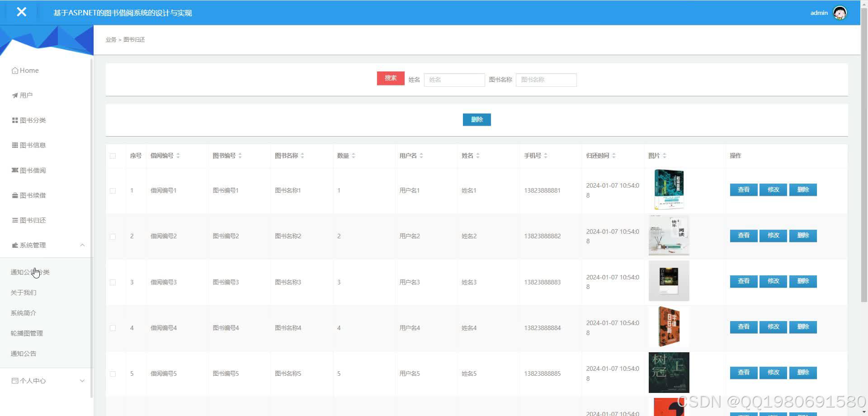Screen dimensions: 868x416
Task: Sort by 手机号 column
Action: (546, 156)
